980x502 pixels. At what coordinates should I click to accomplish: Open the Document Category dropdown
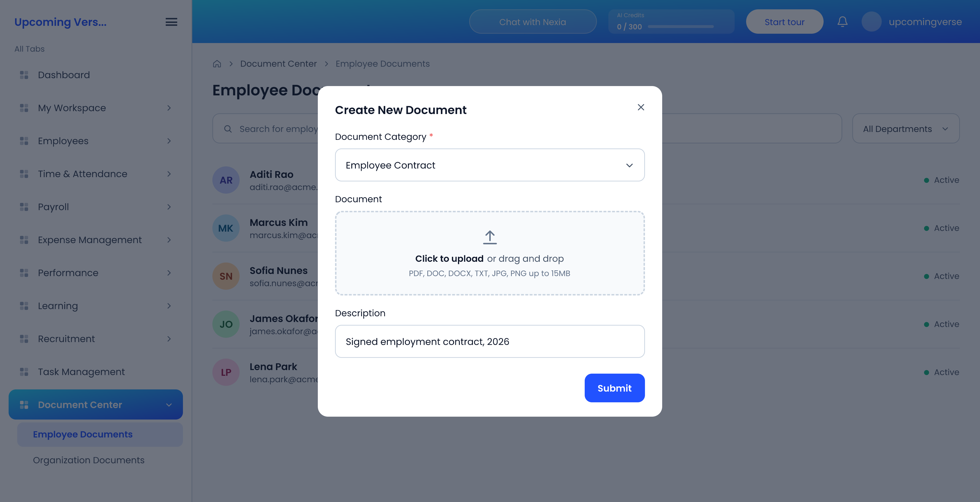pos(490,165)
